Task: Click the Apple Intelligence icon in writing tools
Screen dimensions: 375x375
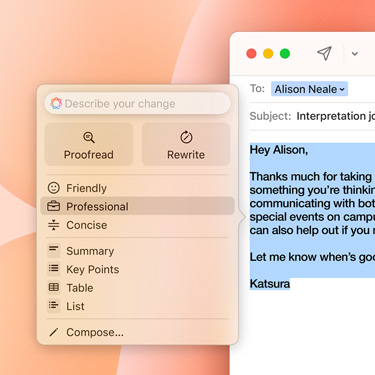Action: click(56, 103)
